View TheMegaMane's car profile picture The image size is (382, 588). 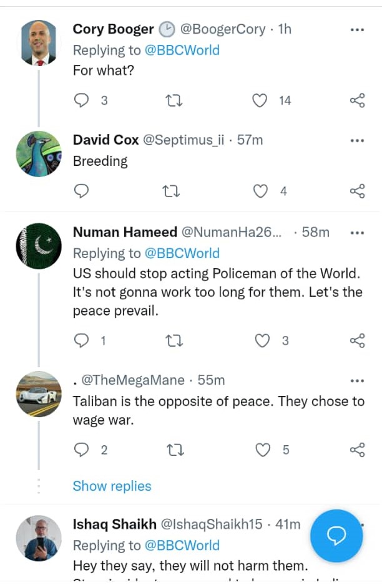[39, 395]
